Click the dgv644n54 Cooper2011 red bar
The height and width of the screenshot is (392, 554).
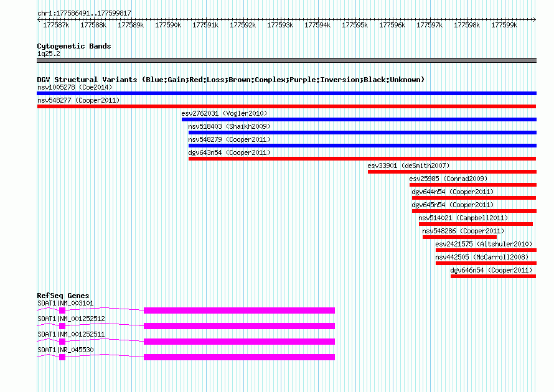474,198
